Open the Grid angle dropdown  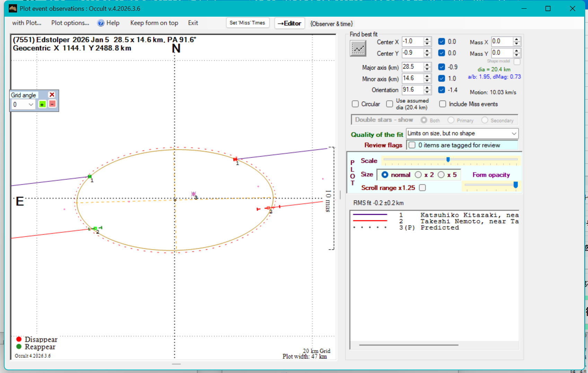click(x=31, y=104)
